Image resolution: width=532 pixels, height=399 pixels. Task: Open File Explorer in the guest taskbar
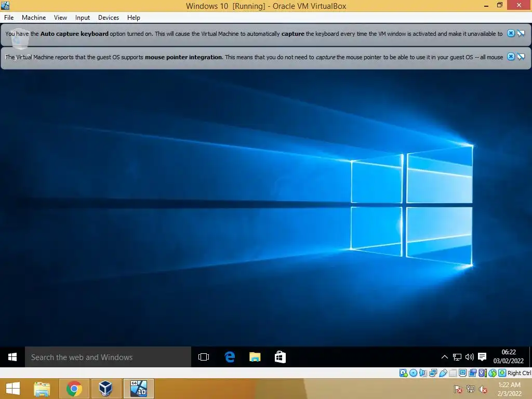[x=255, y=357]
